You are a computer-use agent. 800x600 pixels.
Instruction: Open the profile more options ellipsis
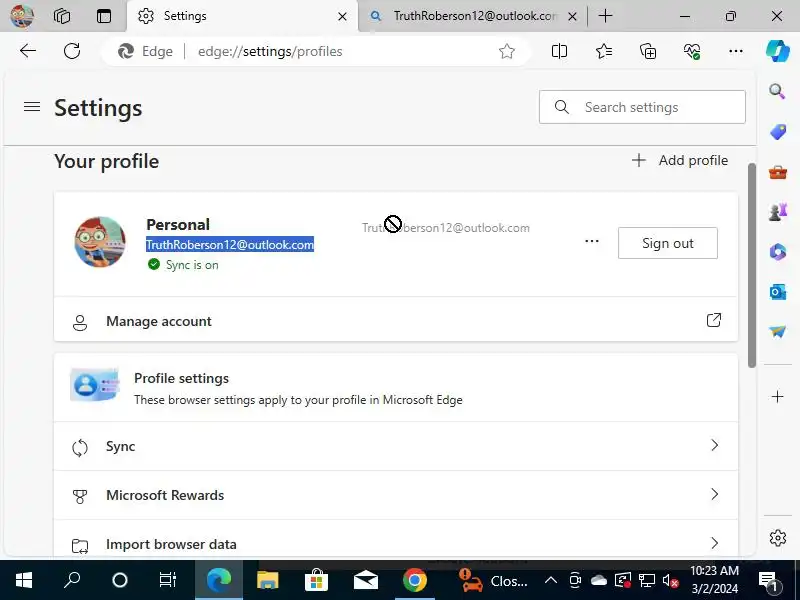click(591, 241)
